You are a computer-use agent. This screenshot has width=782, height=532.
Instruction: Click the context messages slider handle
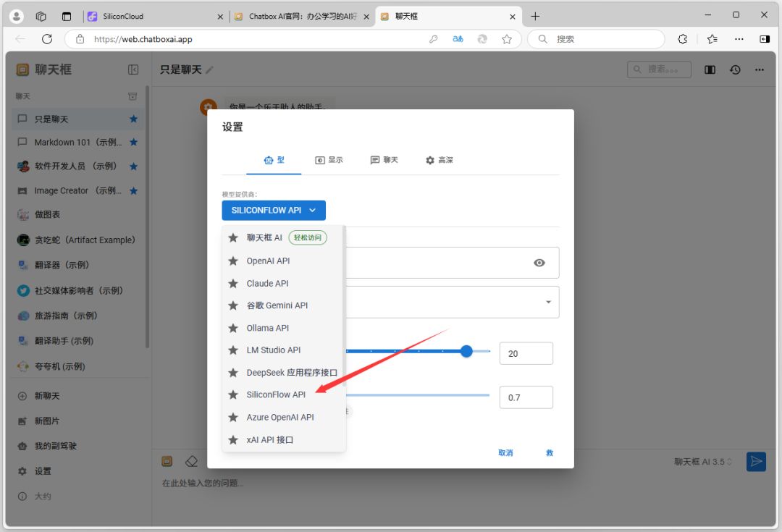pyautogui.click(x=466, y=352)
